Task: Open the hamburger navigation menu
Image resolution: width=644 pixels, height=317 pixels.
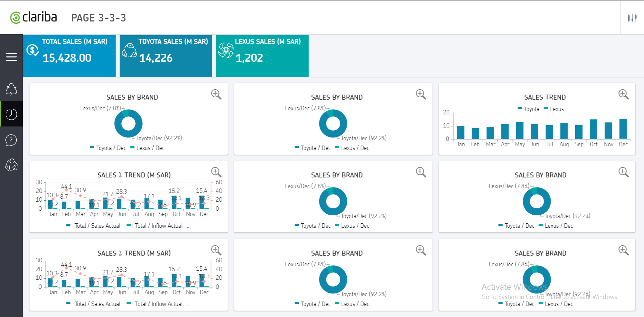Action: [11, 57]
